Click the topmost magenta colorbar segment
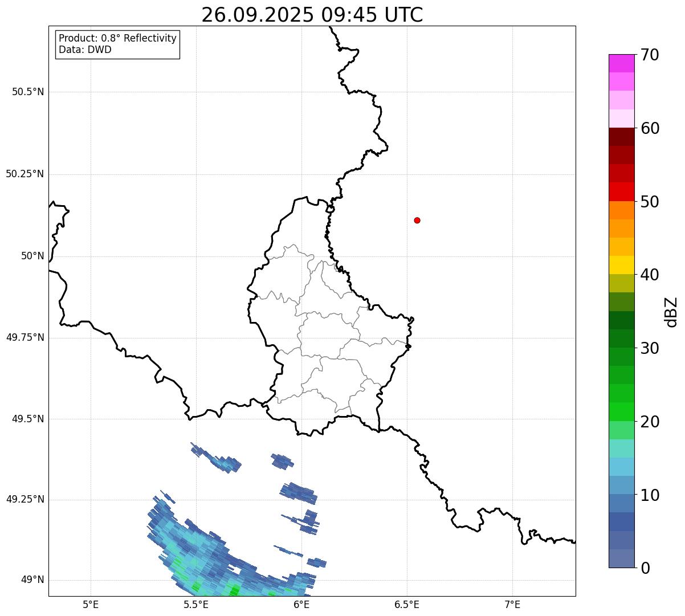The width and height of the screenshot is (685, 616). 622,63
